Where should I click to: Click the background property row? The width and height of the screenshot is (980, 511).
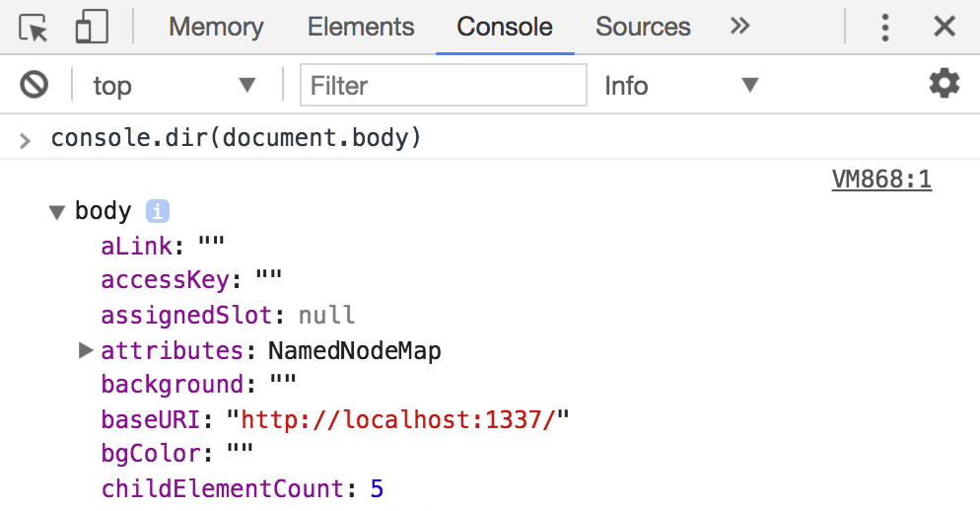tap(199, 384)
